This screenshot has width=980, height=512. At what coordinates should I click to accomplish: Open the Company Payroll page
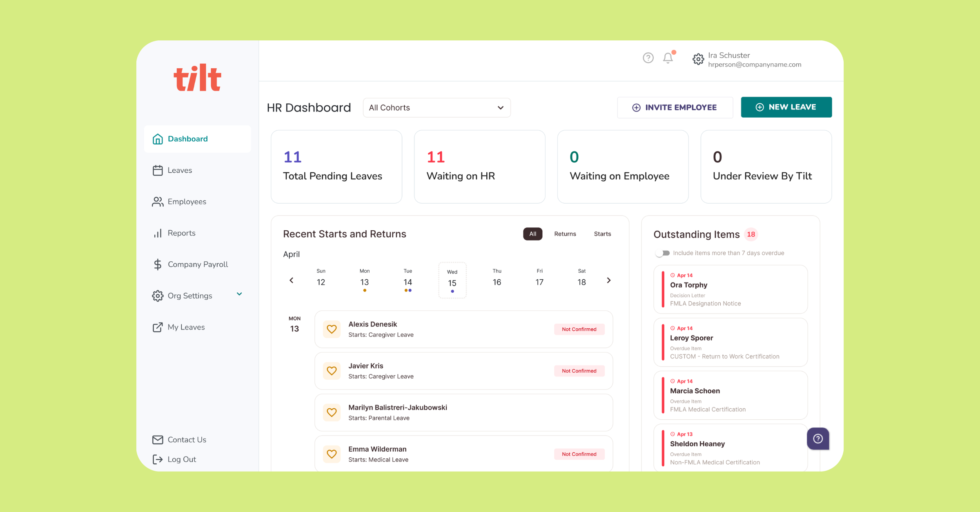click(198, 265)
